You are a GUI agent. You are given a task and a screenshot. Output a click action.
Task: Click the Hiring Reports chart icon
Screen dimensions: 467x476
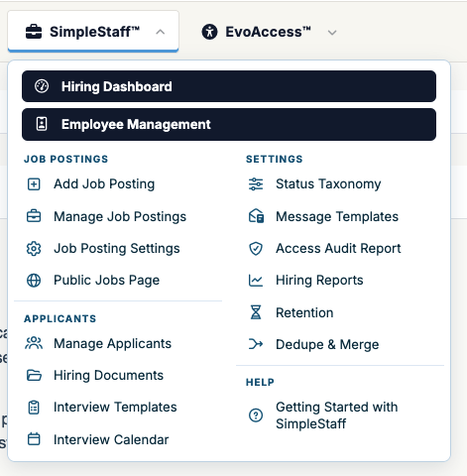(x=256, y=281)
